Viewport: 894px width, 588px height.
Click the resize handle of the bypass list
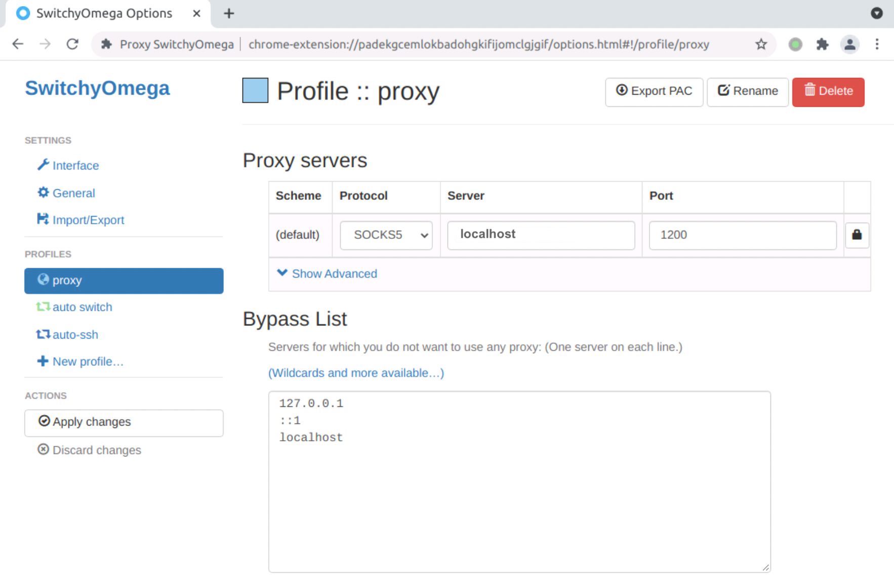[765, 567]
